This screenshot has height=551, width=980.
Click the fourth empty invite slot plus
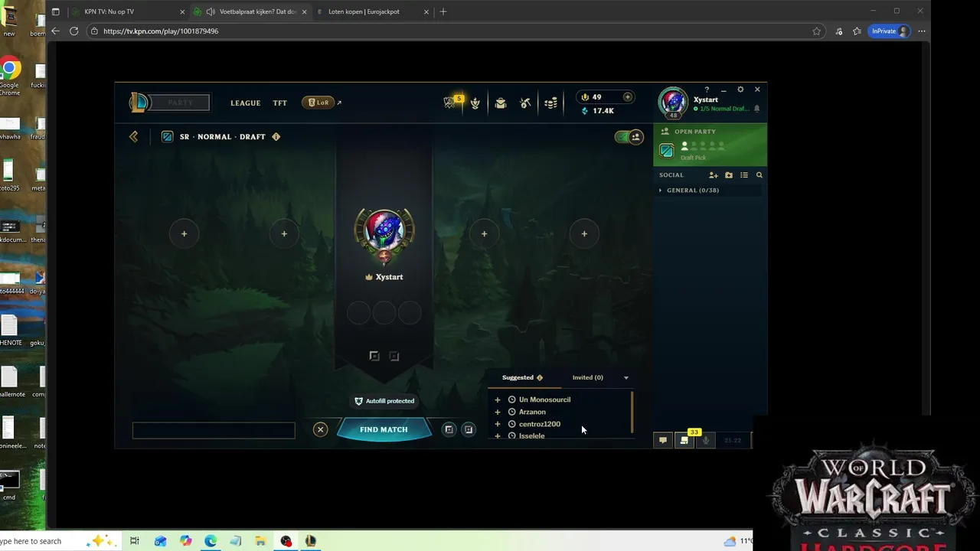[x=584, y=233]
